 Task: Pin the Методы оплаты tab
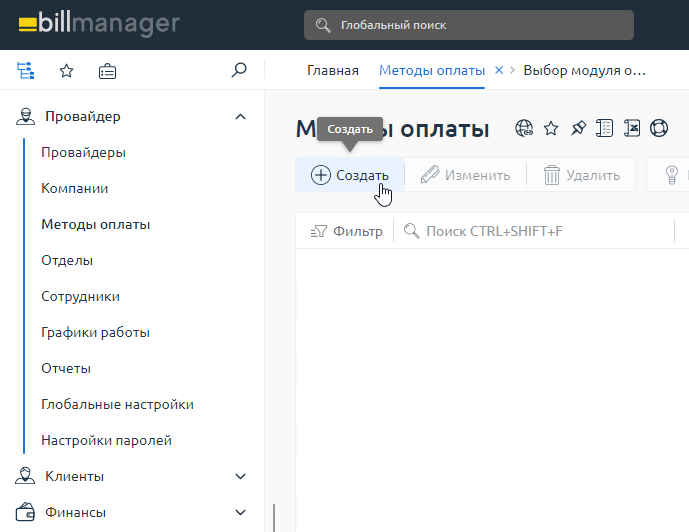pyautogui.click(x=578, y=128)
